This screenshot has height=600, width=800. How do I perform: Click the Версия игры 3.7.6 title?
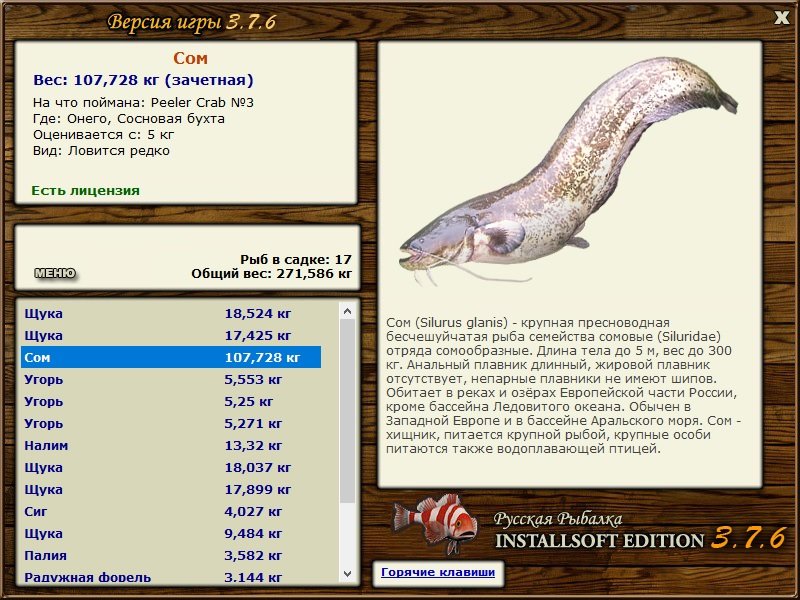pos(192,22)
